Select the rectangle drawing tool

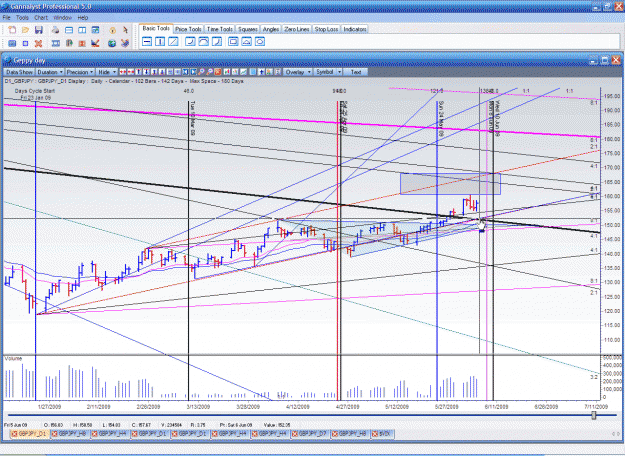point(233,41)
